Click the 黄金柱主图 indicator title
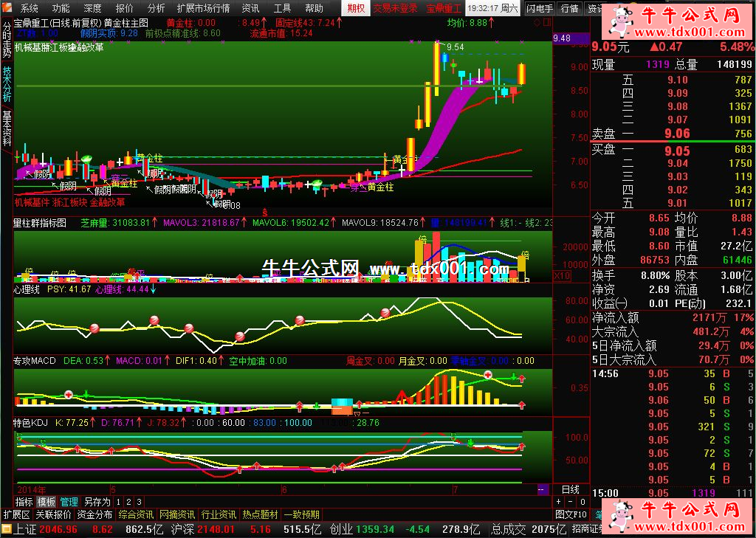The width and height of the screenshot is (756, 538). pyautogui.click(x=126, y=23)
